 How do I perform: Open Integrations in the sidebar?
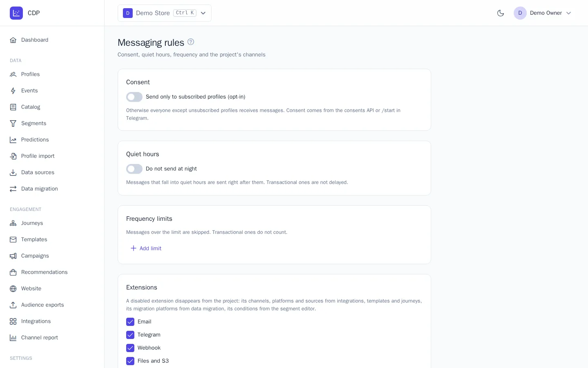[x=52, y=321]
